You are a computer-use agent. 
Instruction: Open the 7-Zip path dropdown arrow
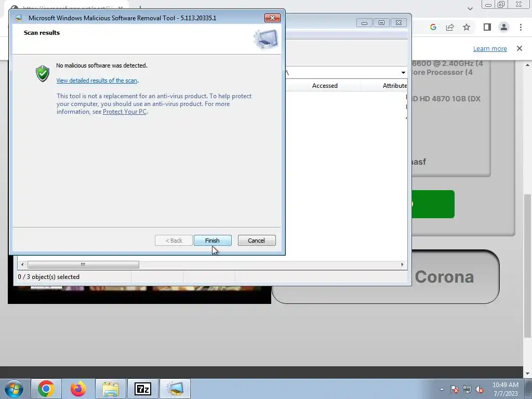coord(403,73)
